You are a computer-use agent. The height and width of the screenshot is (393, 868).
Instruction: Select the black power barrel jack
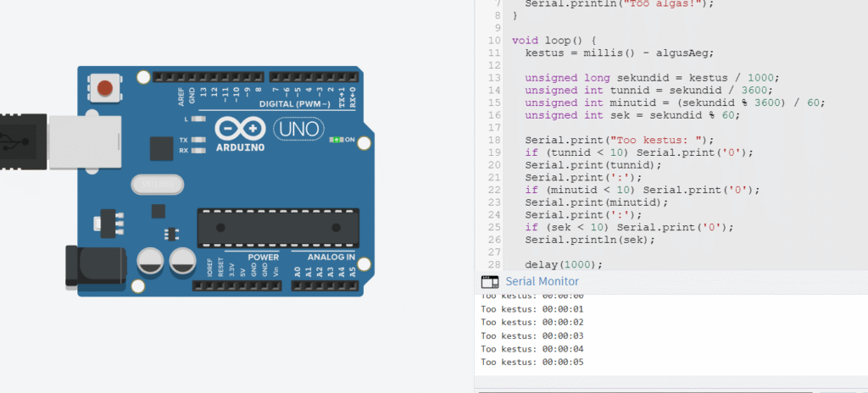(x=95, y=266)
